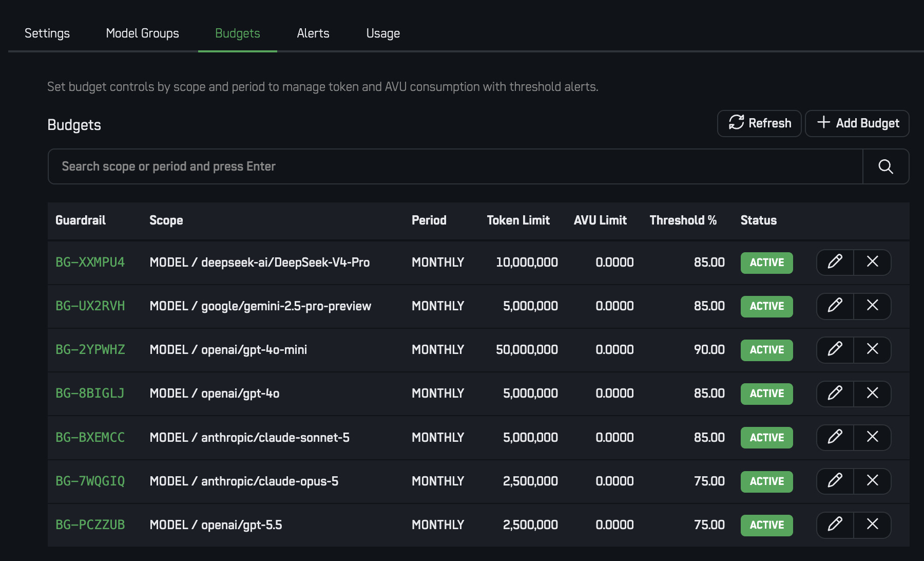
Task: Click the Status column header
Action: pyautogui.click(x=759, y=220)
